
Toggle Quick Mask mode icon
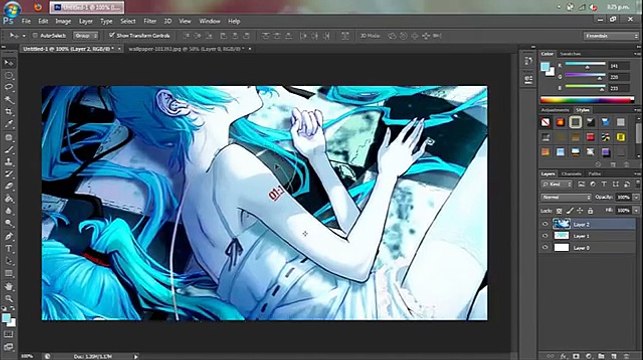pyautogui.click(x=9, y=335)
